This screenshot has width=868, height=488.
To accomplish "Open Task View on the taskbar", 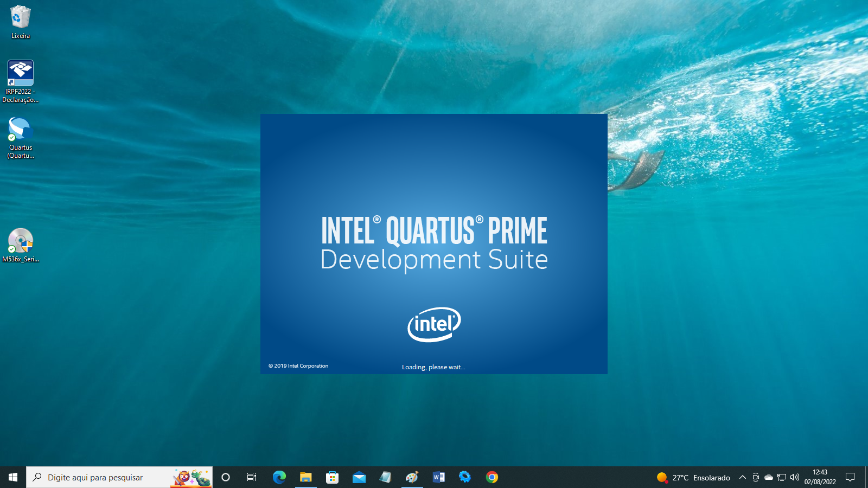I will point(252,477).
